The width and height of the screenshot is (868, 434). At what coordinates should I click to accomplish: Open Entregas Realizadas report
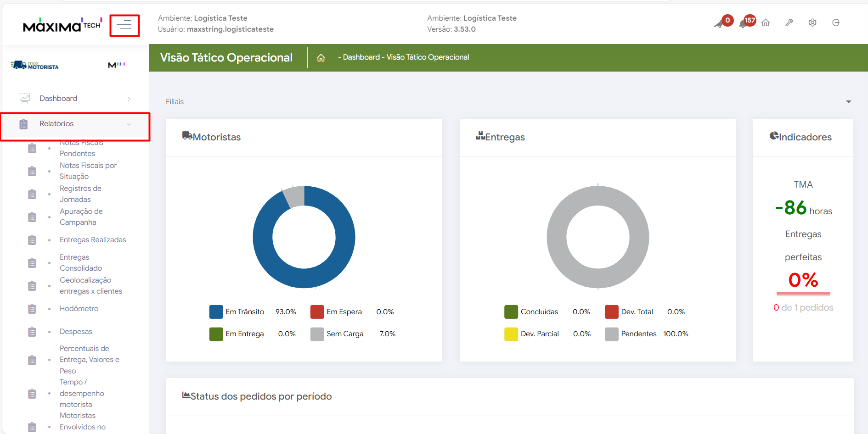click(x=93, y=240)
